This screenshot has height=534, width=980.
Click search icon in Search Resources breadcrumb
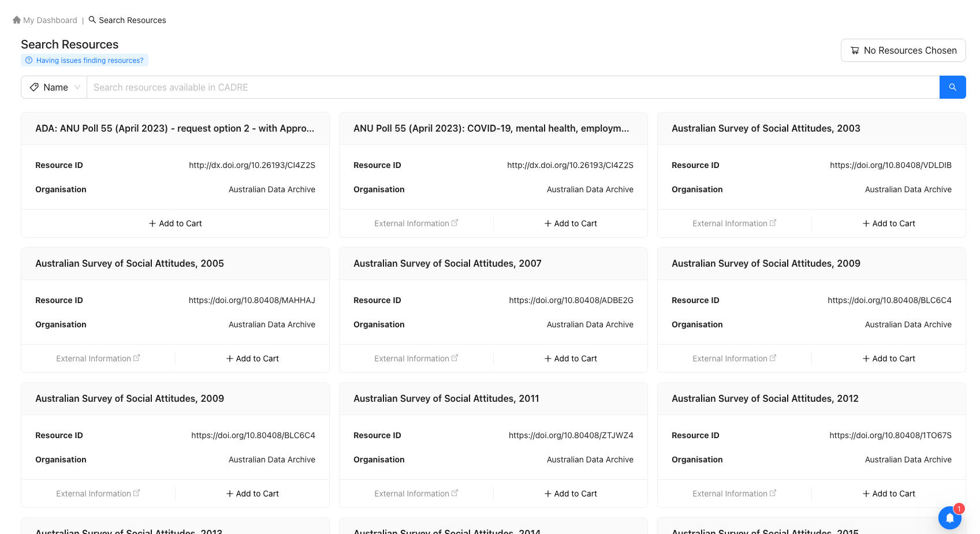(92, 20)
